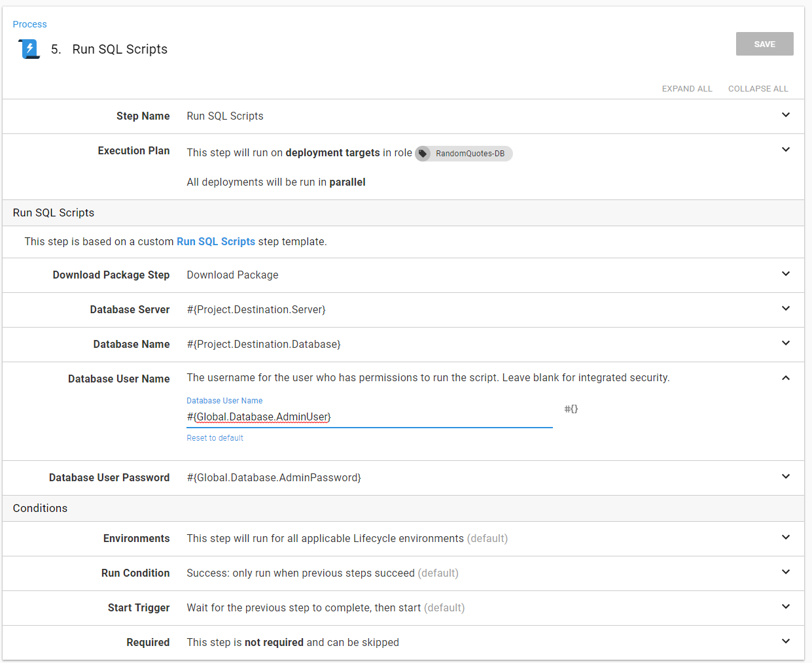Click COLLAPSE ALL sections
The image size is (812, 663).
[758, 89]
